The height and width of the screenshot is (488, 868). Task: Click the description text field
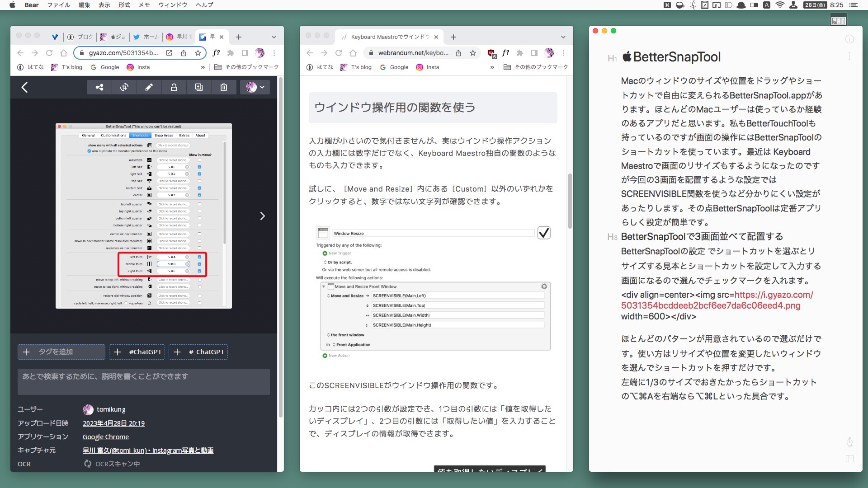(x=144, y=382)
